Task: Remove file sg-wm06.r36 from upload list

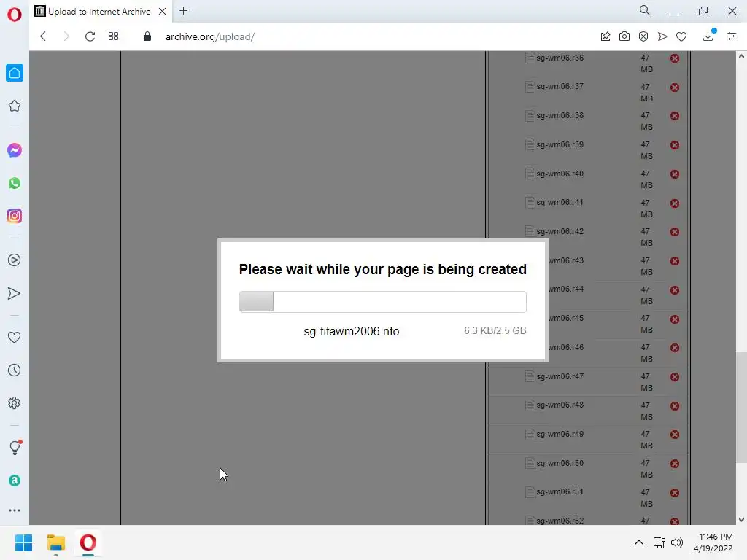Action: point(675,58)
